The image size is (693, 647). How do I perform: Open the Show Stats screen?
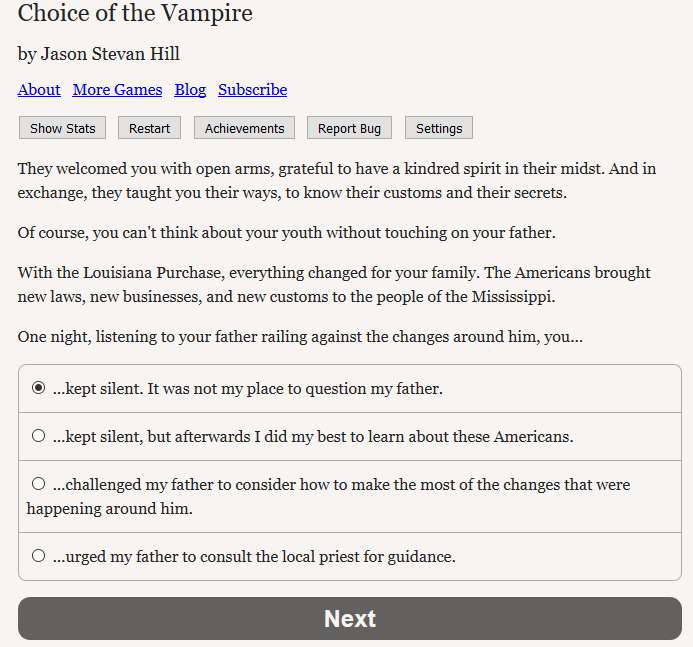(x=62, y=128)
